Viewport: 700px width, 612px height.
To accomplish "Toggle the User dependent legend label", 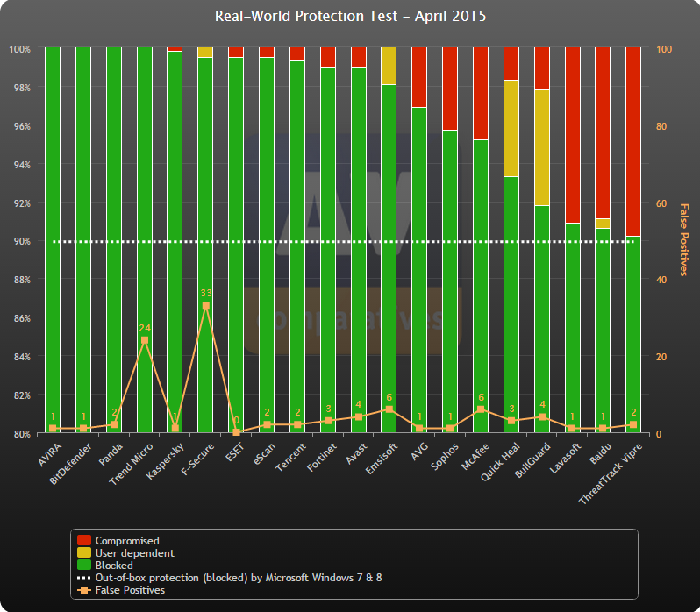I will tap(134, 553).
